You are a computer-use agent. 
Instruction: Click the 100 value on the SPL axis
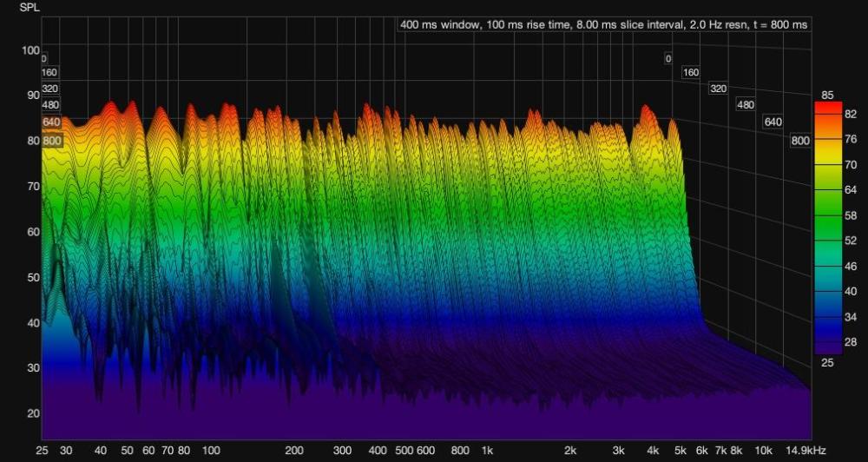(x=30, y=50)
